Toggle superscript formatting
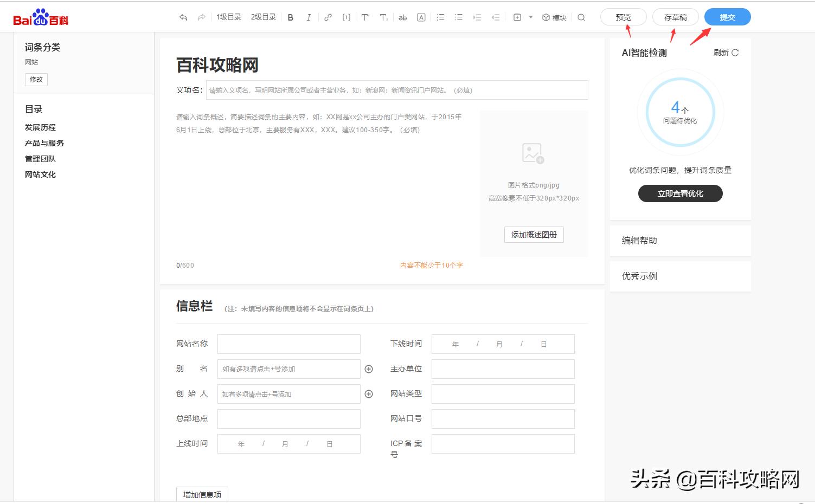Viewport: 815px width, 504px height. 365,17
